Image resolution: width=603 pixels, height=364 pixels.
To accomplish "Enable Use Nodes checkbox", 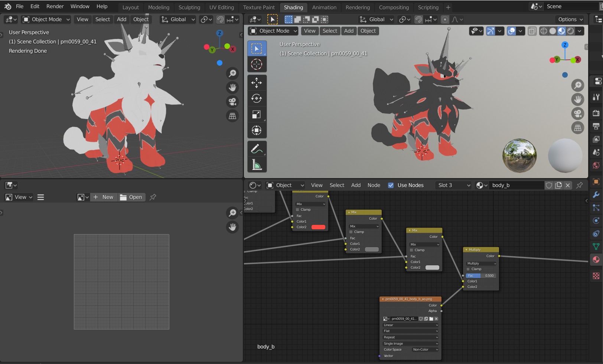I will coord(391,185).
